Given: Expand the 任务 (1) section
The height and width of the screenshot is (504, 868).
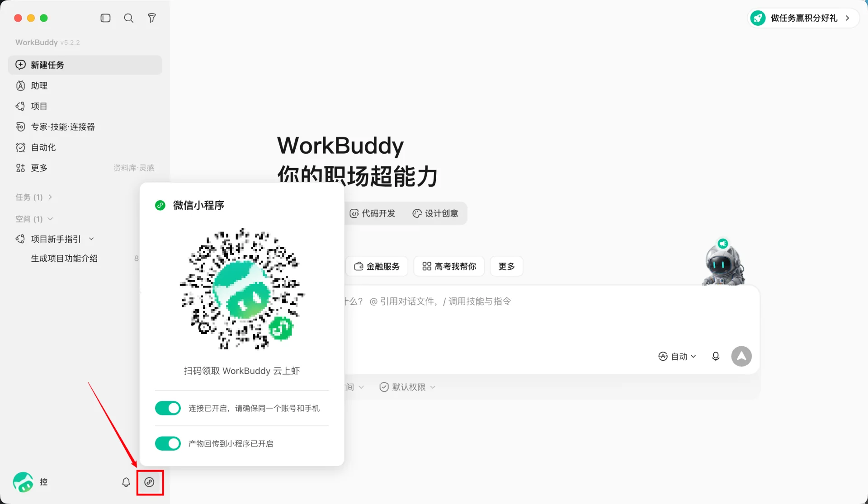Looking at the screenshot, I should tap(34, 197).
